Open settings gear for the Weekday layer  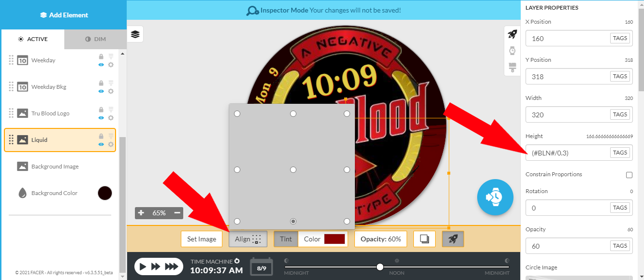[111, 65]
